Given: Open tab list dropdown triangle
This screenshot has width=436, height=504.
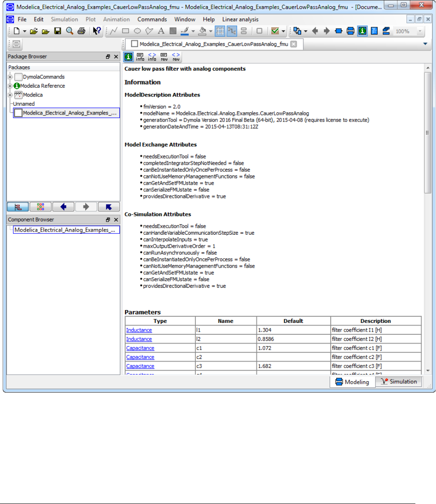Looking at the screenshot, I should coord(425,44).
